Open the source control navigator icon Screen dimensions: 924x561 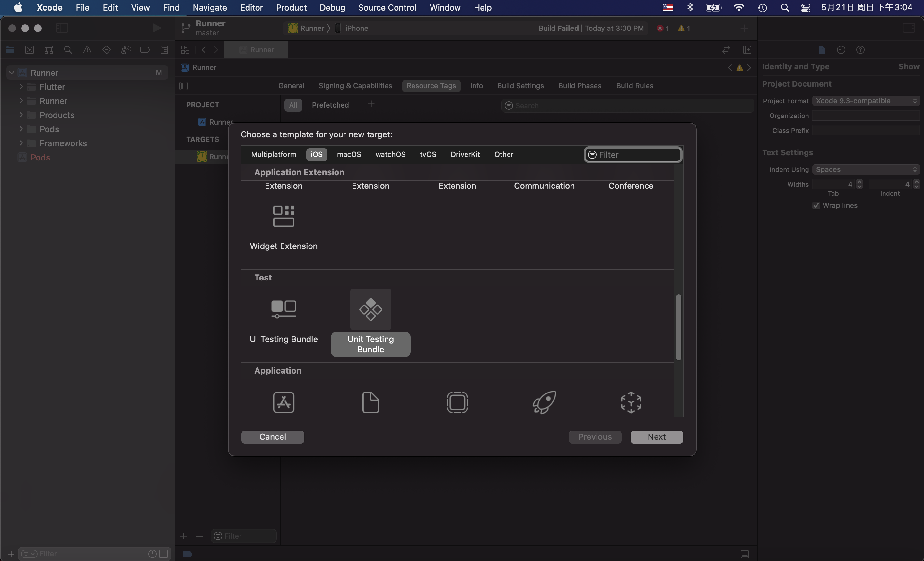[x=29, y=49]
